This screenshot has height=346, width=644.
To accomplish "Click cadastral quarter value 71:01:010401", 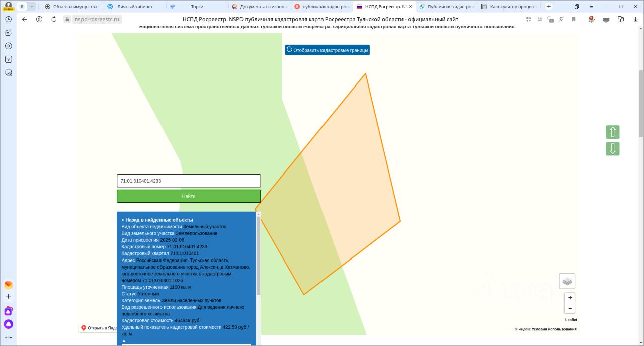I will pos(184,253).
